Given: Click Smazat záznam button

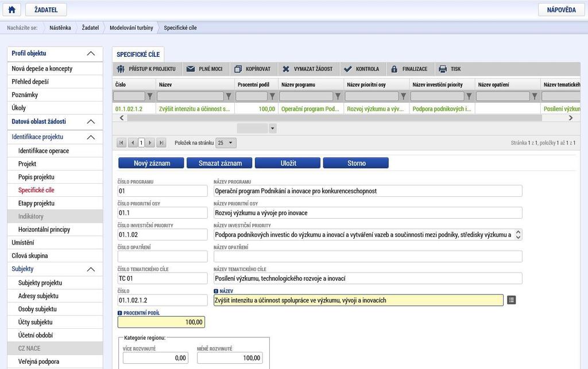Looking at the screenshot, I should (220, 164).
